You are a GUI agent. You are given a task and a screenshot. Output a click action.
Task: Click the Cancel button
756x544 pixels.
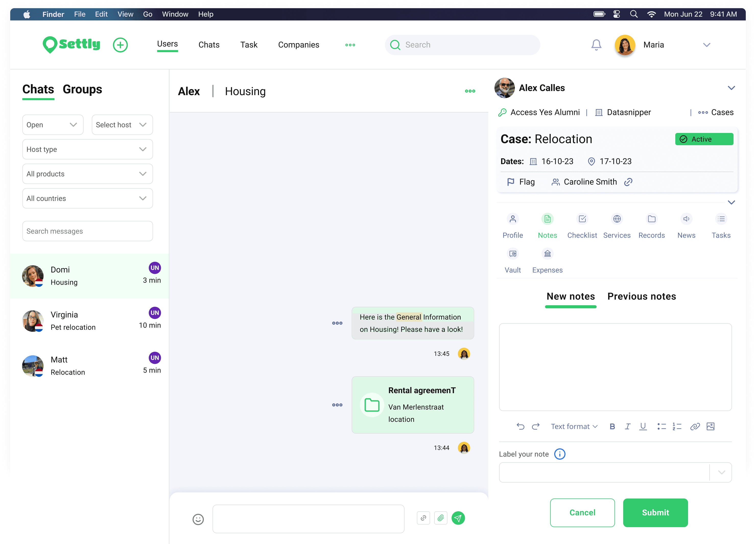582,512
